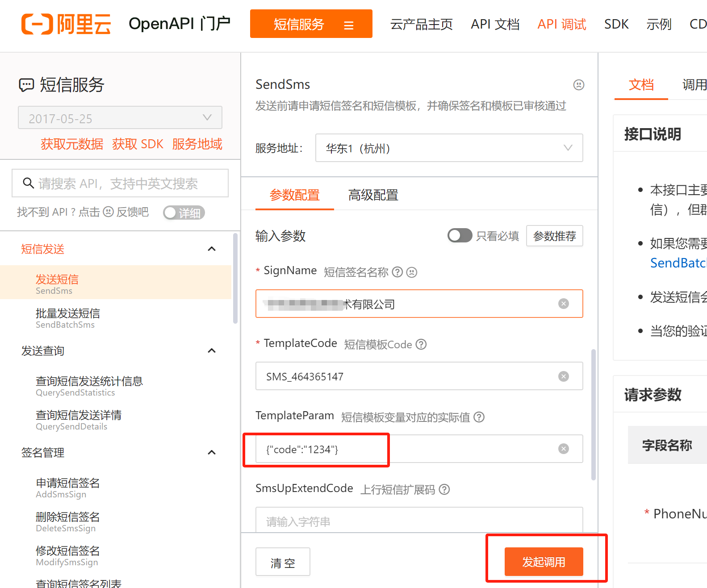Open 示例 in top navigation

[x=659, y=24]
